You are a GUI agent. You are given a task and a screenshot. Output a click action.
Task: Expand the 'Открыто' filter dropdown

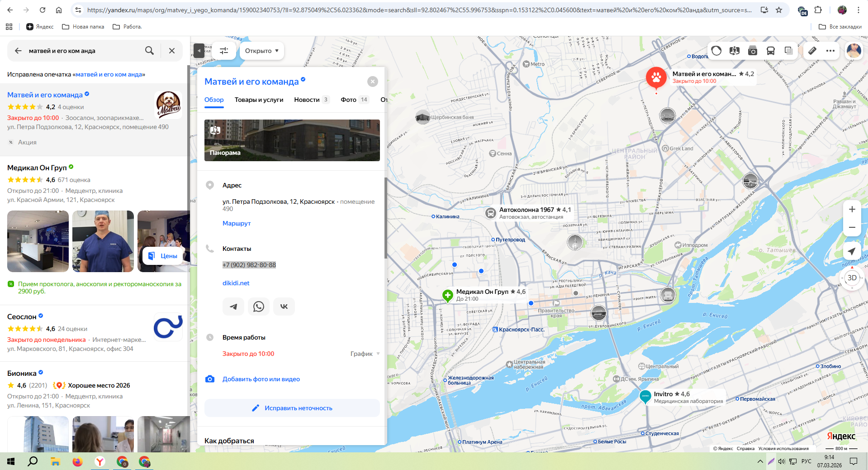point(262,51)
